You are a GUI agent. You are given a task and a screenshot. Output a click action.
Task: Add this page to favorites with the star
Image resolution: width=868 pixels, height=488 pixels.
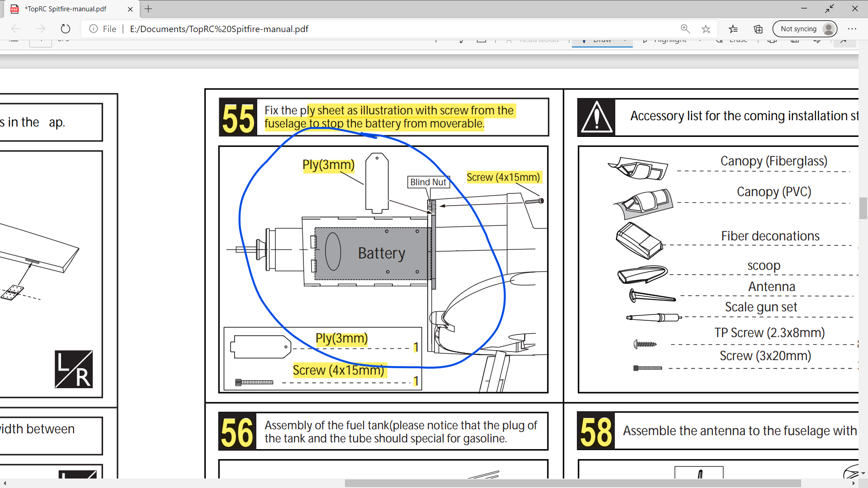706,29
